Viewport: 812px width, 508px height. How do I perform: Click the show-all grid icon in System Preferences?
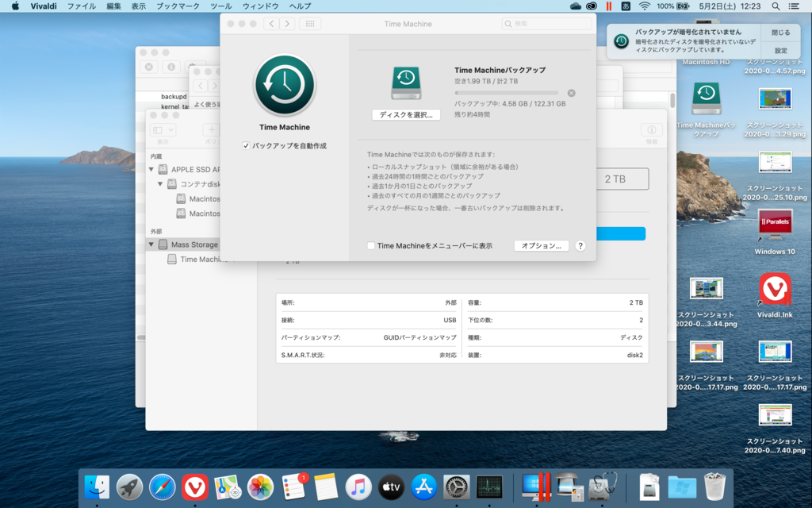pos(310,24)
